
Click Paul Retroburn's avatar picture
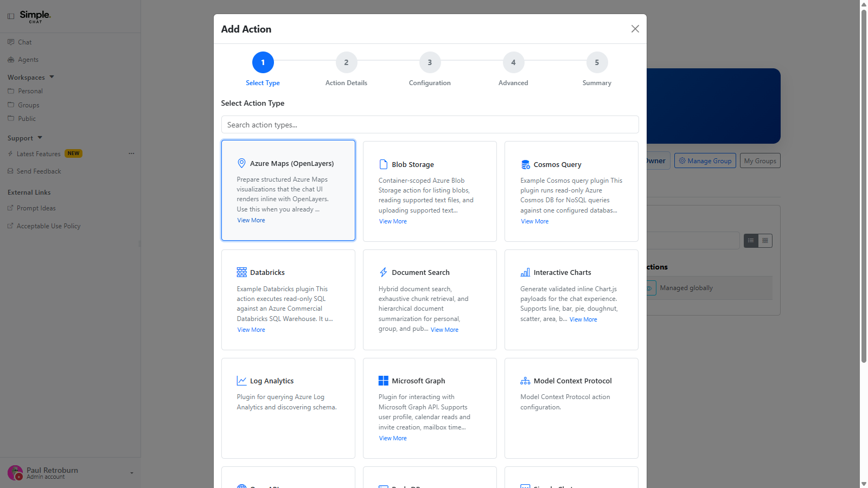[x=15, y=473]
